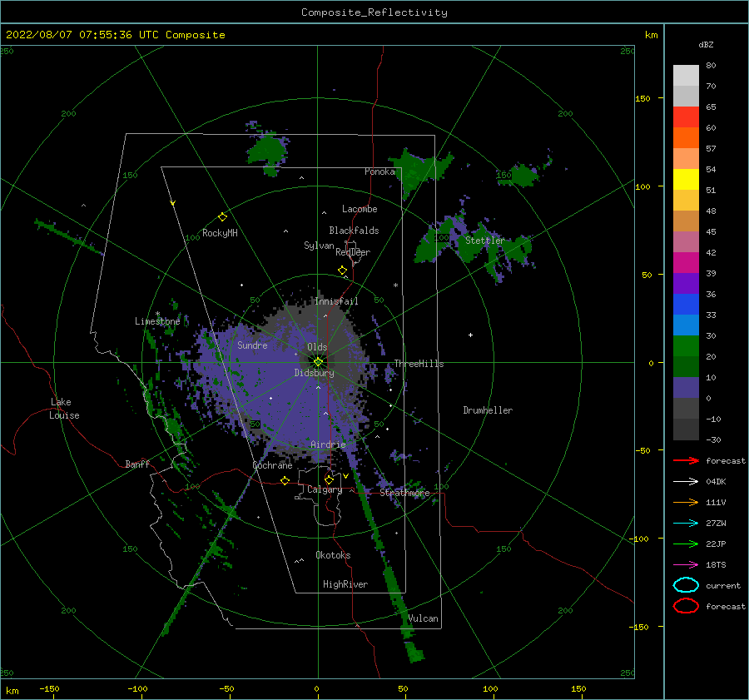Click the yellow diamond marker below RedDeer
Viewport: 749px width, 700px height.
click(343, 271)
